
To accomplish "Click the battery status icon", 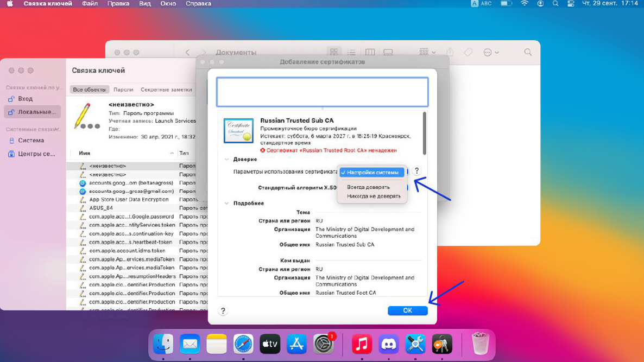I will point(506,3).
